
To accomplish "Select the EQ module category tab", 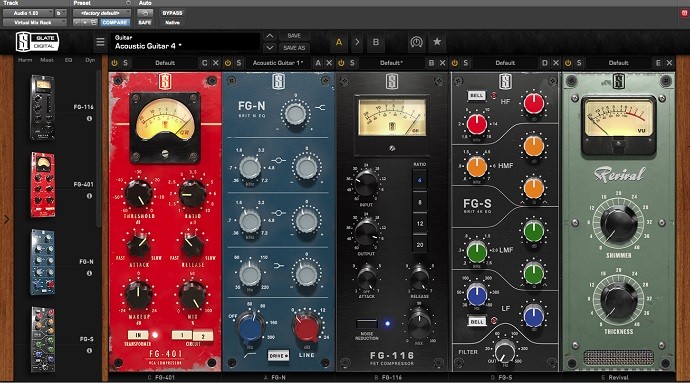I will pyautogui.click(x=68, y=60).
